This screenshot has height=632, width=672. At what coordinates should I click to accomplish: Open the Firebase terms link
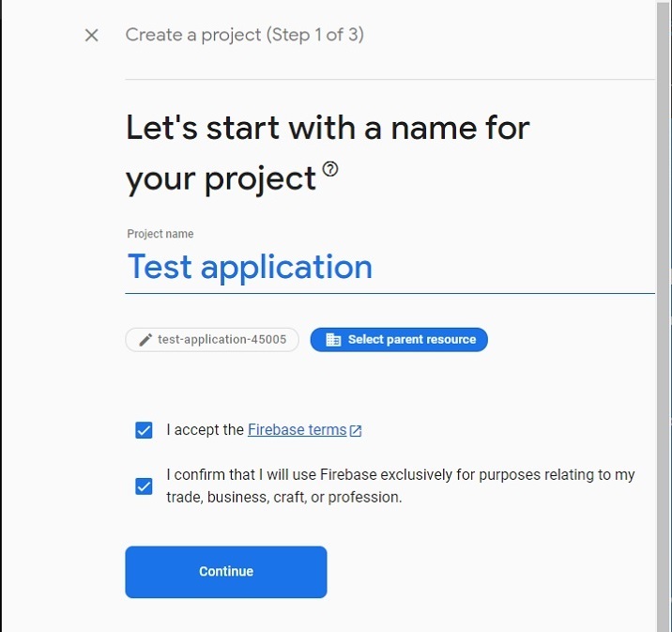297,430
